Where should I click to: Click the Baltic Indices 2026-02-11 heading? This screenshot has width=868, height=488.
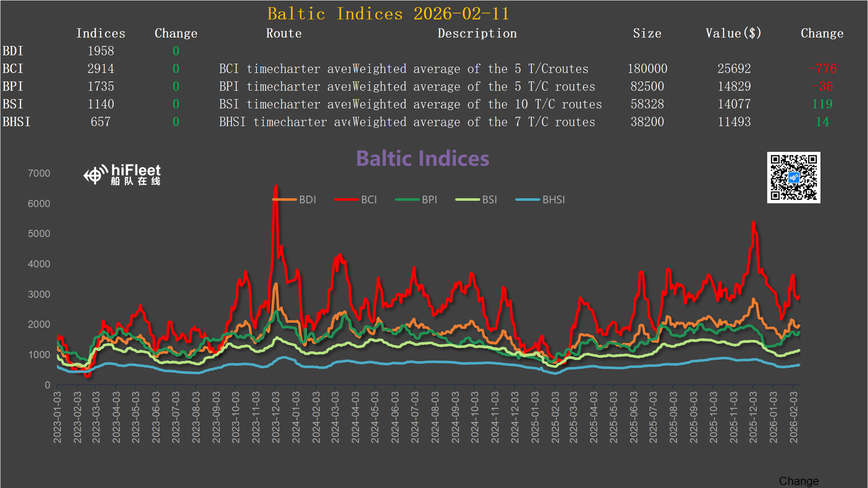click(388, 14)
